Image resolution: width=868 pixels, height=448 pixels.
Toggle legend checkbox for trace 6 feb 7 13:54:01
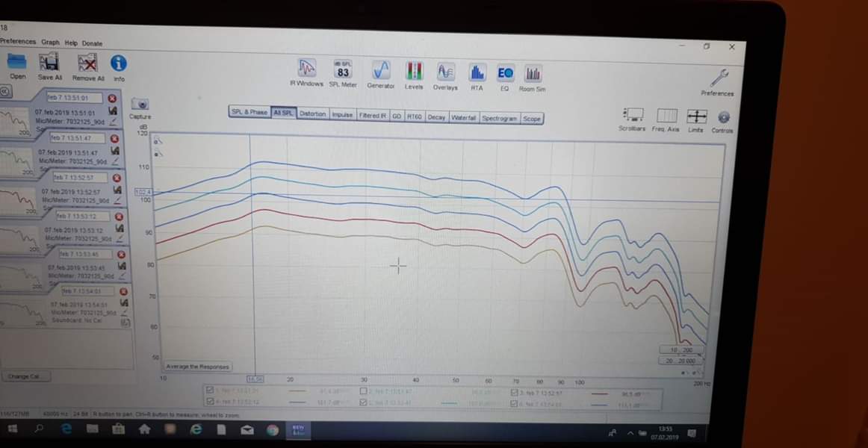515,404
